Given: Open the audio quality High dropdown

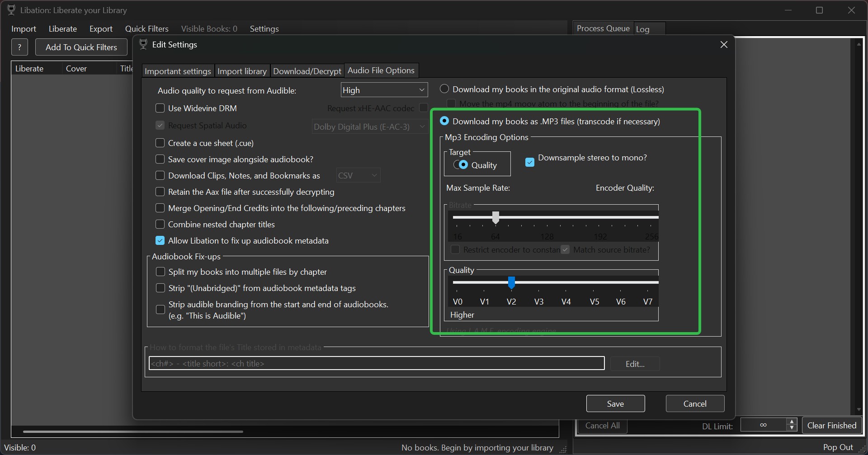Looking at the screenshot, I should [384, 89].
